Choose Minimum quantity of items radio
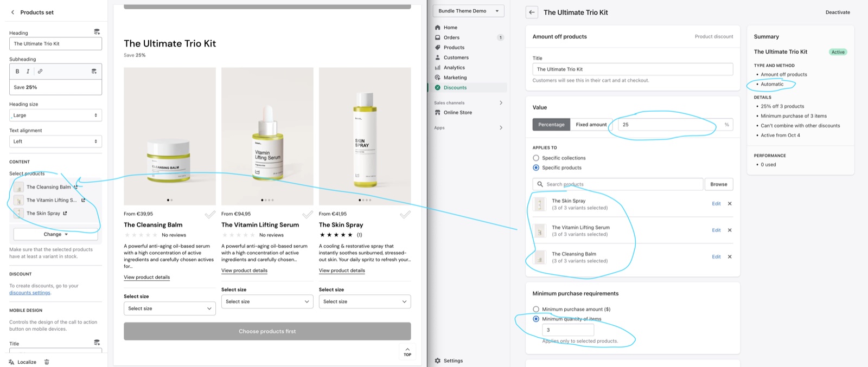Image resolution: width=868 pixels, height=367 pixels. (x=536, y=319)
